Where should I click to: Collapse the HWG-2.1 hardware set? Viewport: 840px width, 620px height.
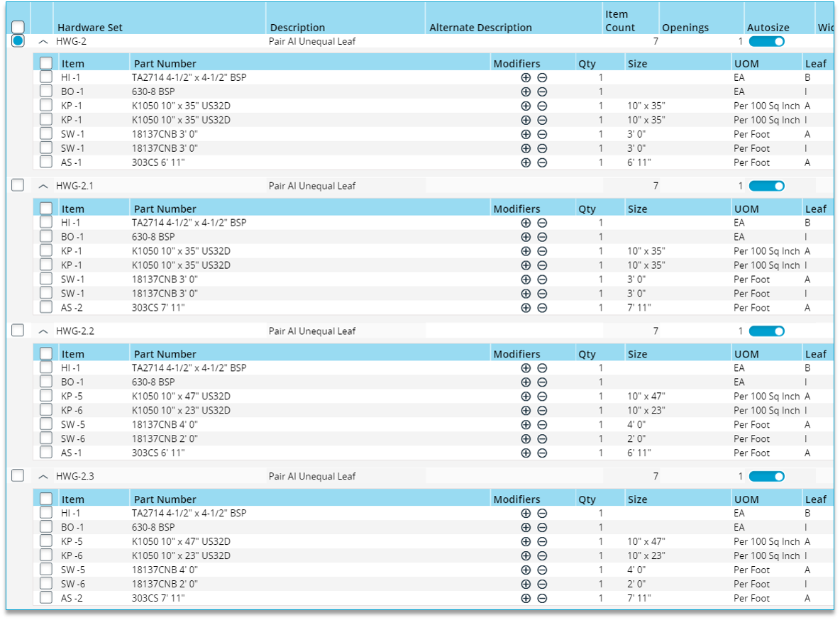43,185
